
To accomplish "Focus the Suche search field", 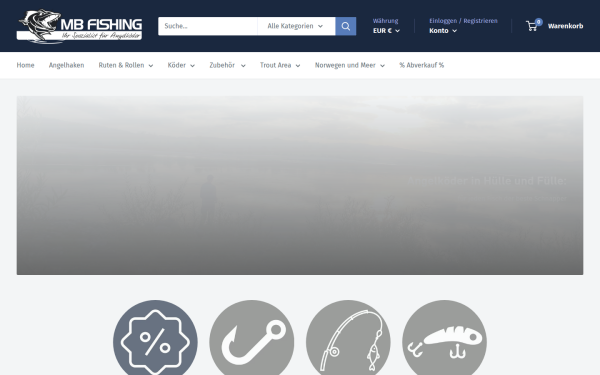I will pyautogui.click(x=208, y=26).
